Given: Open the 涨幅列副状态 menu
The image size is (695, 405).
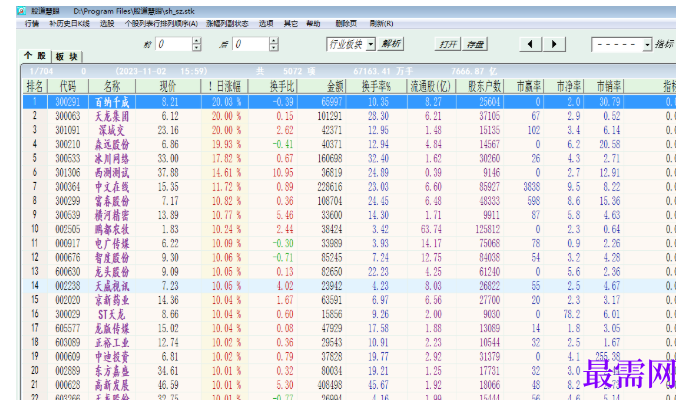Looking at the screenshot, I should pyautogui.click(x=227, y=23).
